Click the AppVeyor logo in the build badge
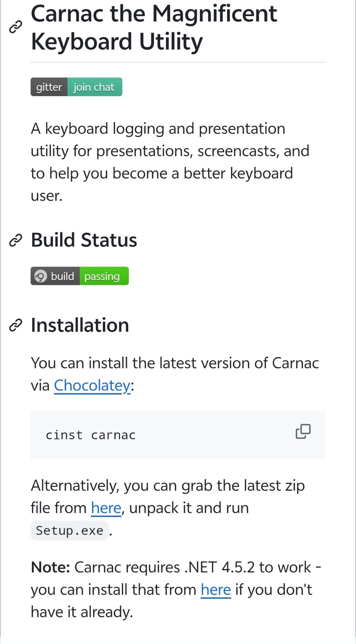 click(x=41, y=276)
